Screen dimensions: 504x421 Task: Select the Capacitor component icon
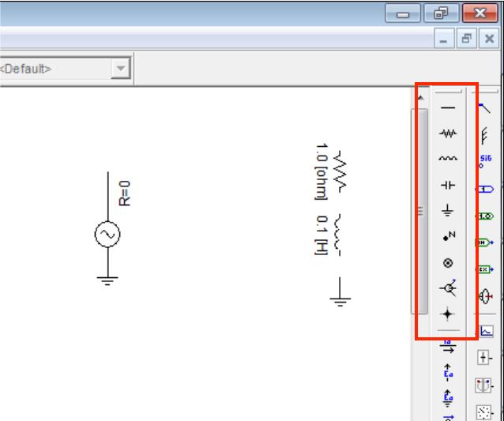(x=447, y=185)
